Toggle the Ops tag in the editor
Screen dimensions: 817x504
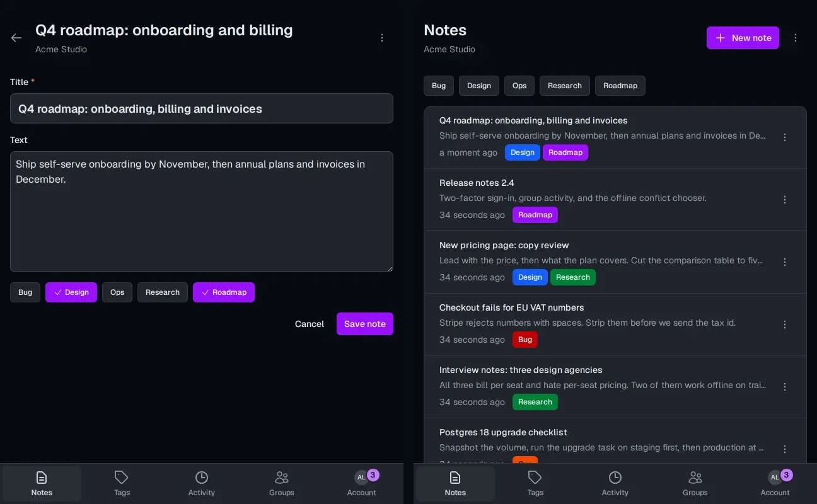click(117, 292)
